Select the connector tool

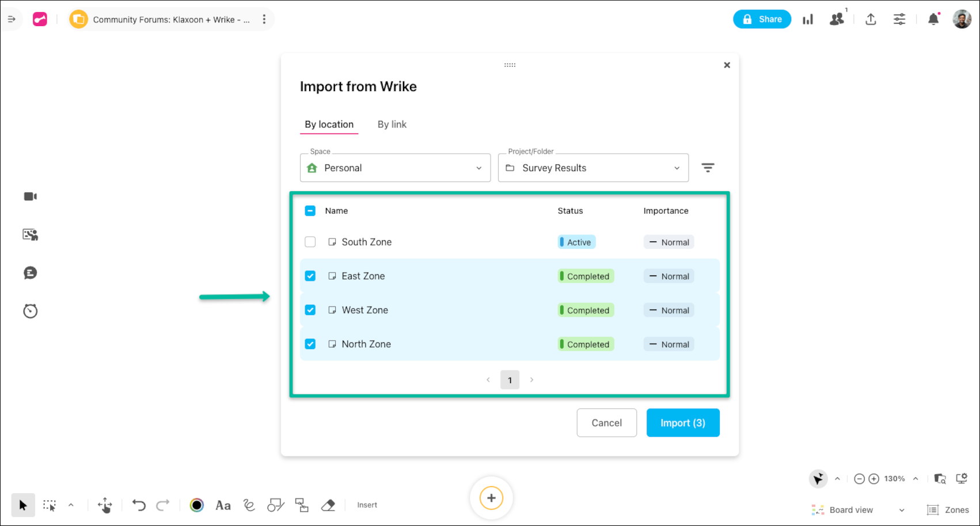(301, 505)
